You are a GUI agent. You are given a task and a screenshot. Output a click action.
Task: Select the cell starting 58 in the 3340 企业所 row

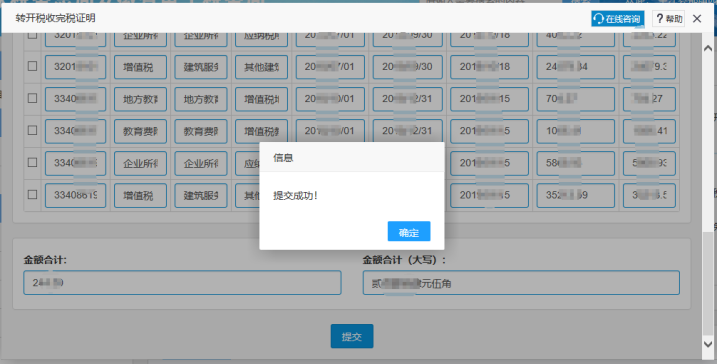pos(576,163)
